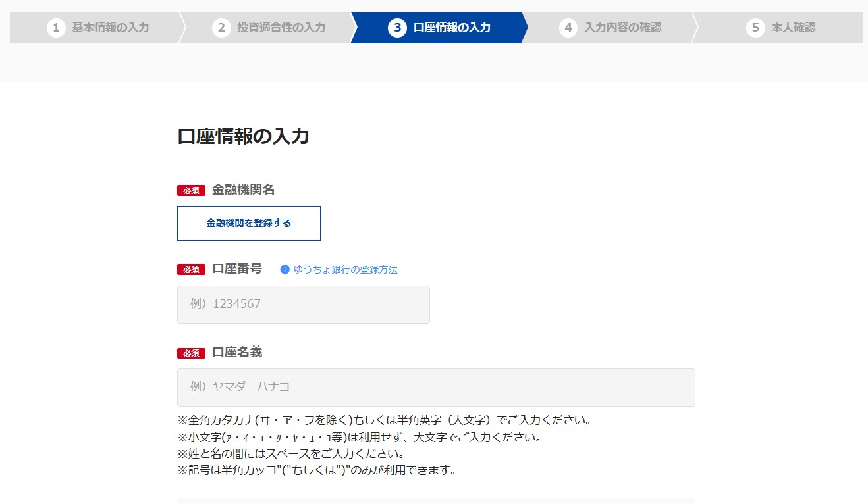Click the red 必須 badge beside 金融機関名
The image size is (868, 504).
pos(191,190)
